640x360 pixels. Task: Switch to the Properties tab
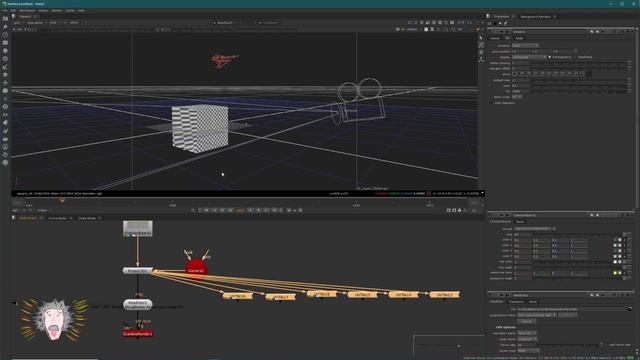pyautogui.click(x=501, y=17)
